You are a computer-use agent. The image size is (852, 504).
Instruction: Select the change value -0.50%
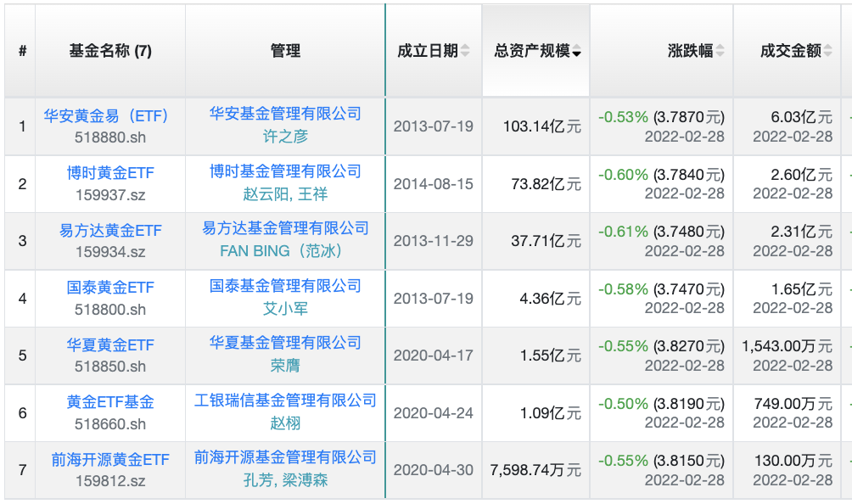[623, 404]
